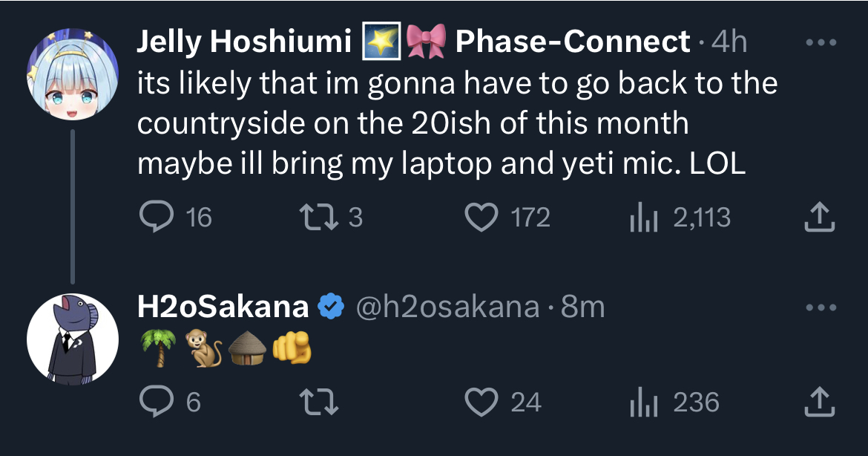Open more options on H2oSakana's reply

821,307
